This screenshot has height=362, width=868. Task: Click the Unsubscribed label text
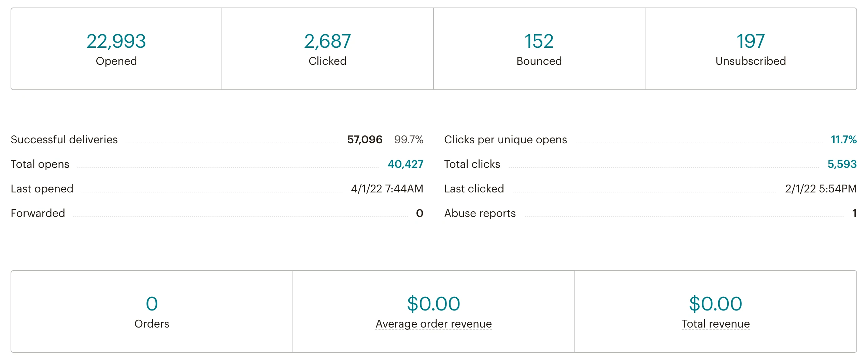click(x=750, y=61)
